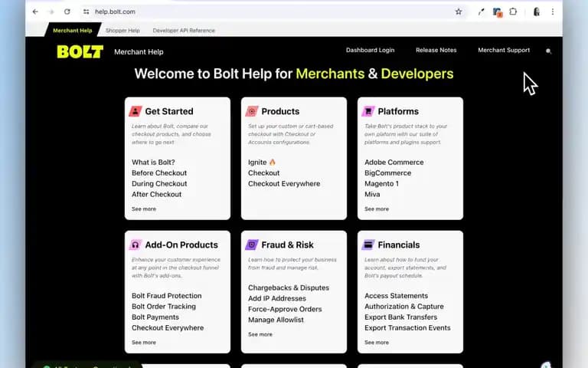Open site information icon in address bar
588x368 pixels.
(x=87, y=11)
